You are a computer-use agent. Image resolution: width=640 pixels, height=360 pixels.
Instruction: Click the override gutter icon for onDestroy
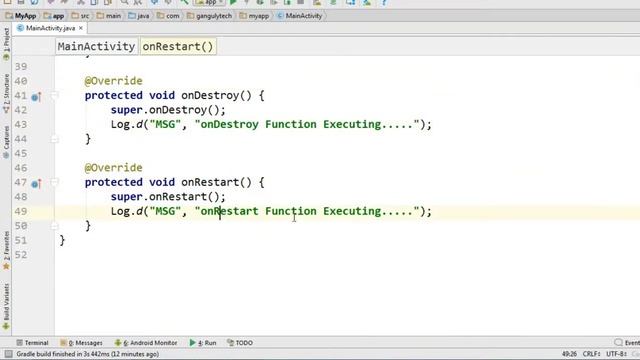tap(36, 97)
